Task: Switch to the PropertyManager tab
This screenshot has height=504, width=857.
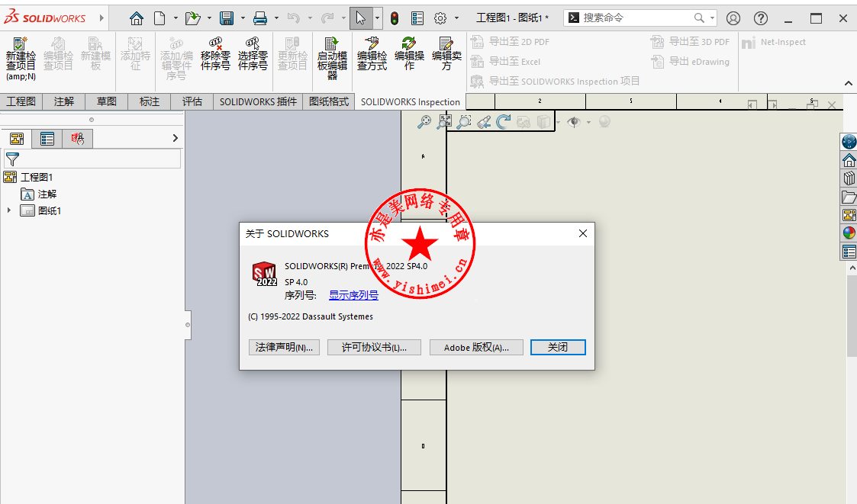Action: tap(47, 139)
